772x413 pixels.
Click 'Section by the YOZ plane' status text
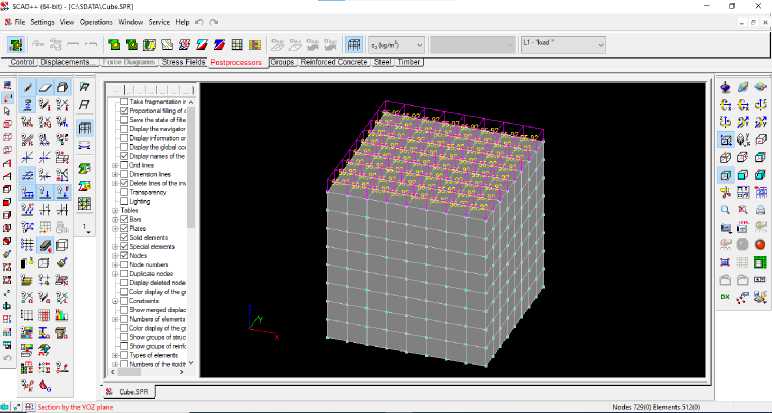[x=75, y=407]
